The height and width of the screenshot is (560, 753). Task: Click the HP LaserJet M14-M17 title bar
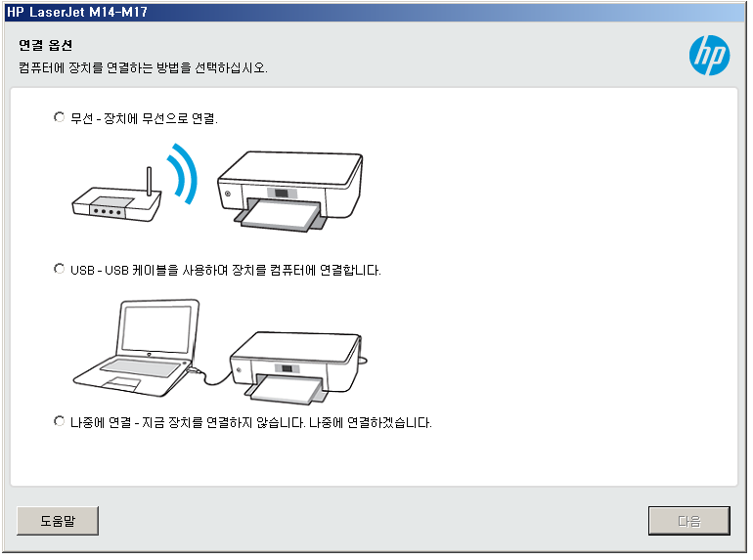pyautogui.click(x=375, y=12)
